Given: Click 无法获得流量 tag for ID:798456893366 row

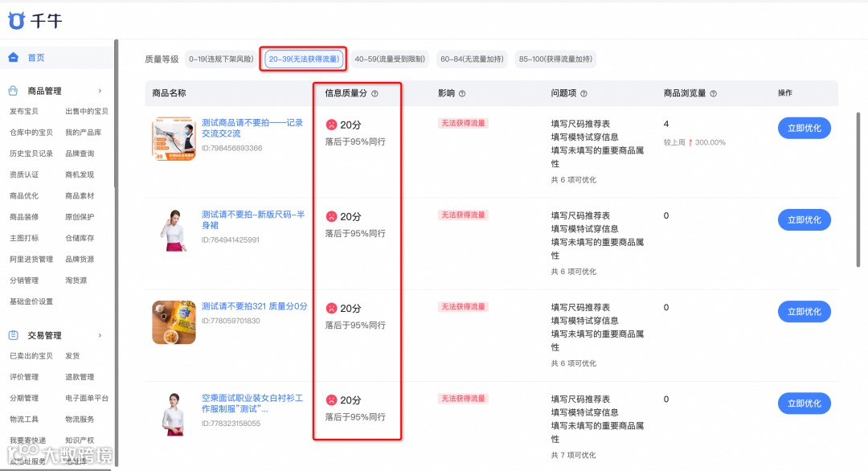Looking at the screenshot, I should coord(463,124).
